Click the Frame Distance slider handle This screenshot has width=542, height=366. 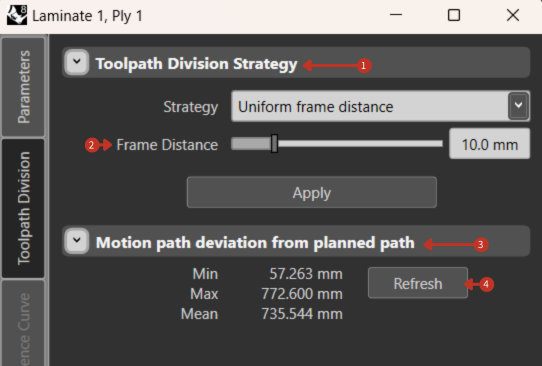(x=274, y=143)
